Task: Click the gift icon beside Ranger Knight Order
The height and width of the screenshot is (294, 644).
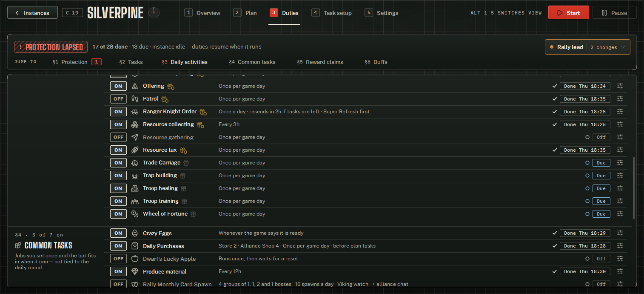Action: [203, 112]
